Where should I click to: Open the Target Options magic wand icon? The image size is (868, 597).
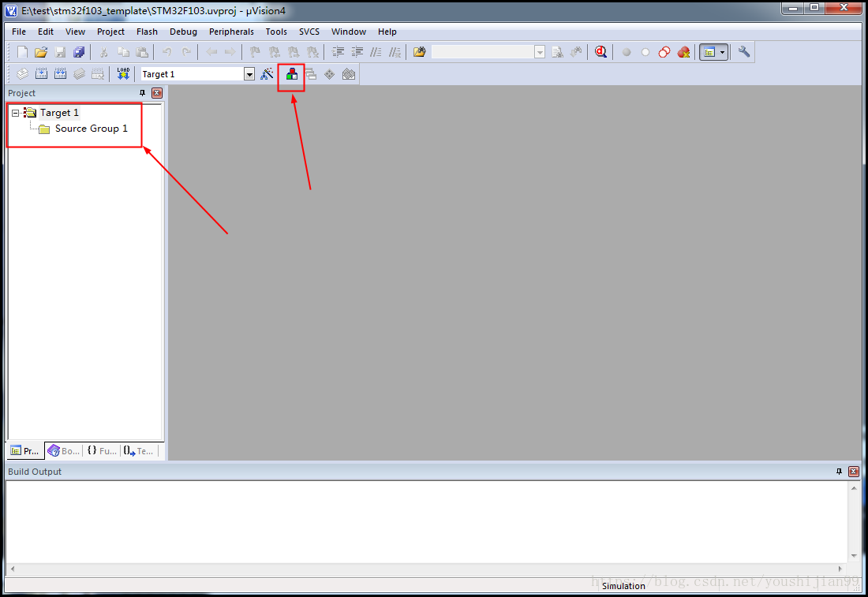pos(267,73)
